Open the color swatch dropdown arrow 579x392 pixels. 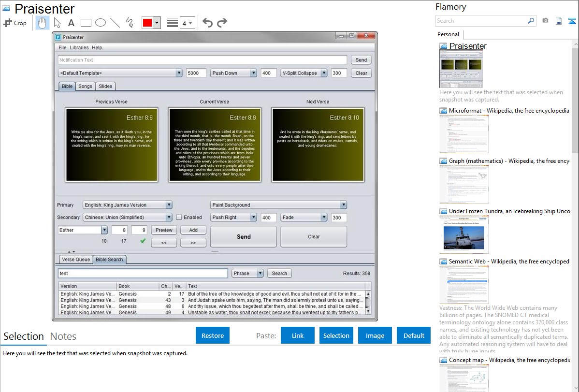click(x=157, y=23)
